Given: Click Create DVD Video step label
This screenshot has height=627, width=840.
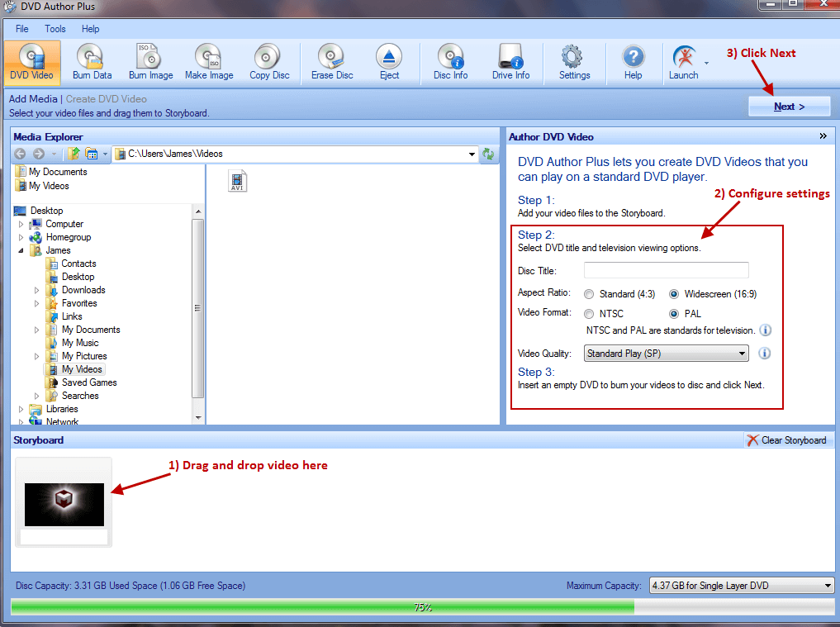Looking at the screenshot, I should [106, 99].
